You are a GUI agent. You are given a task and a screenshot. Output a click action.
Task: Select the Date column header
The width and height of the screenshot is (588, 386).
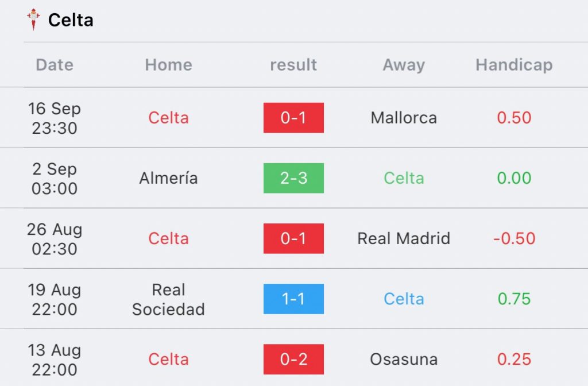(55, 65)
